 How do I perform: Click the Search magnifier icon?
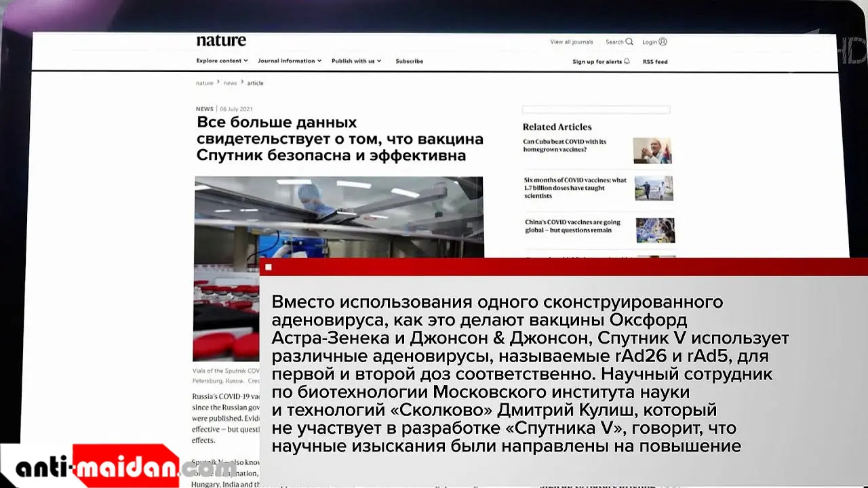point(629,41)
